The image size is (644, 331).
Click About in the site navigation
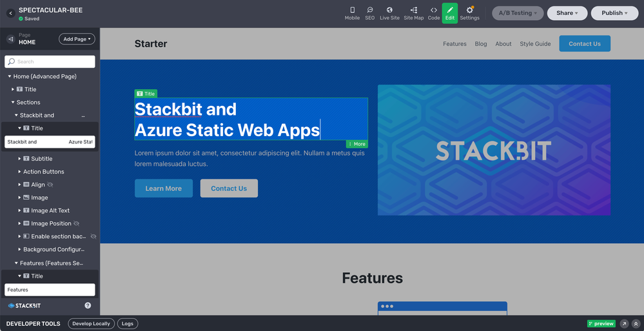point(503,44)
